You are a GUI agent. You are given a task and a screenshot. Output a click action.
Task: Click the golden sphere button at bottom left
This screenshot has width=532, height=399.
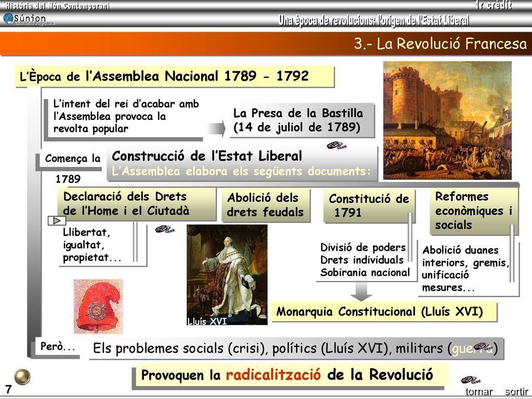click(x=22, y=377)
